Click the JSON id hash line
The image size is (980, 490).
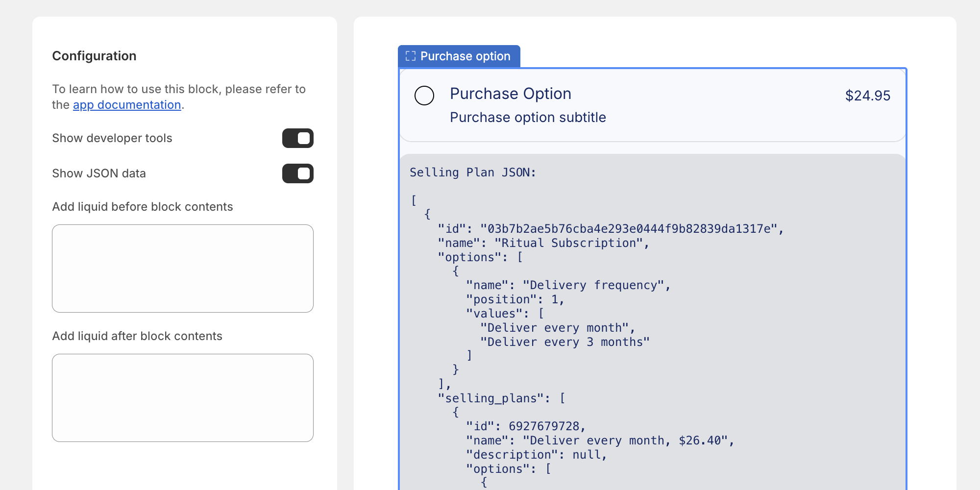coord(611,229)
